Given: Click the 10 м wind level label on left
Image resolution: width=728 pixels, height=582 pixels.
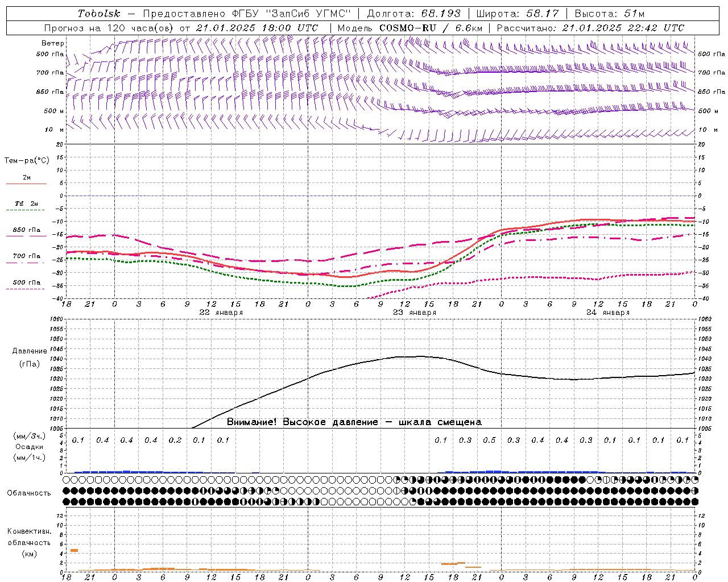Looking at the screenshot, I should (x=54, y=130).
